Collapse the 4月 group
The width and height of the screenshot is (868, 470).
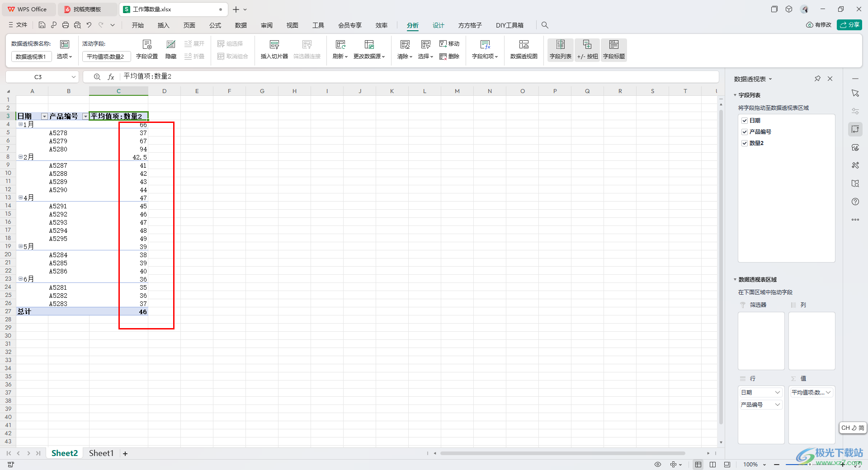[20, 197]
